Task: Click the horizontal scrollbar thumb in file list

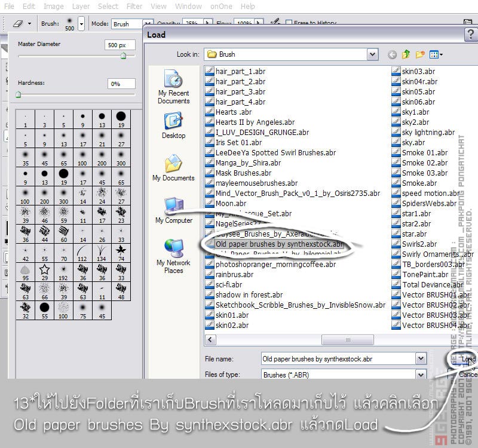Action: click(348, 339)
